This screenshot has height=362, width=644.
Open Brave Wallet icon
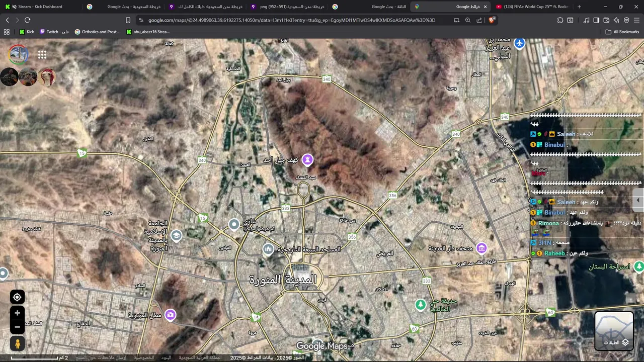606,20
